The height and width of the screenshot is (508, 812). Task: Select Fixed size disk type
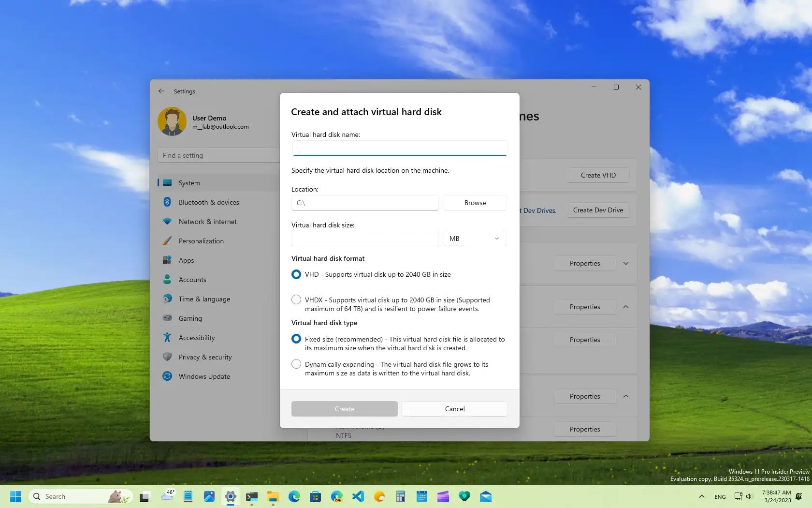coord(296,339)
